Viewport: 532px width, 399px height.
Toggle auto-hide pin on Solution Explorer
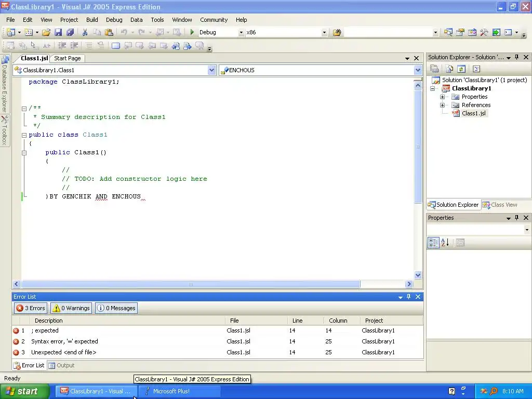[x=517, y=57]
